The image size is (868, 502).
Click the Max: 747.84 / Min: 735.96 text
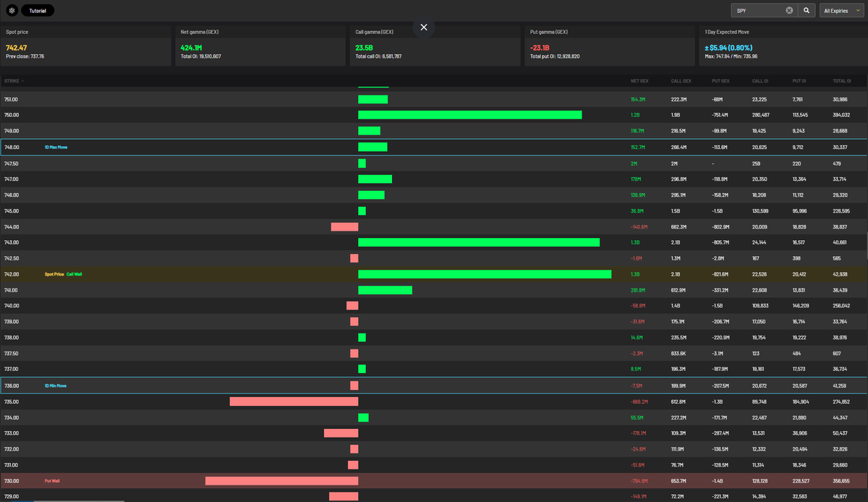(x=731, y=56)
